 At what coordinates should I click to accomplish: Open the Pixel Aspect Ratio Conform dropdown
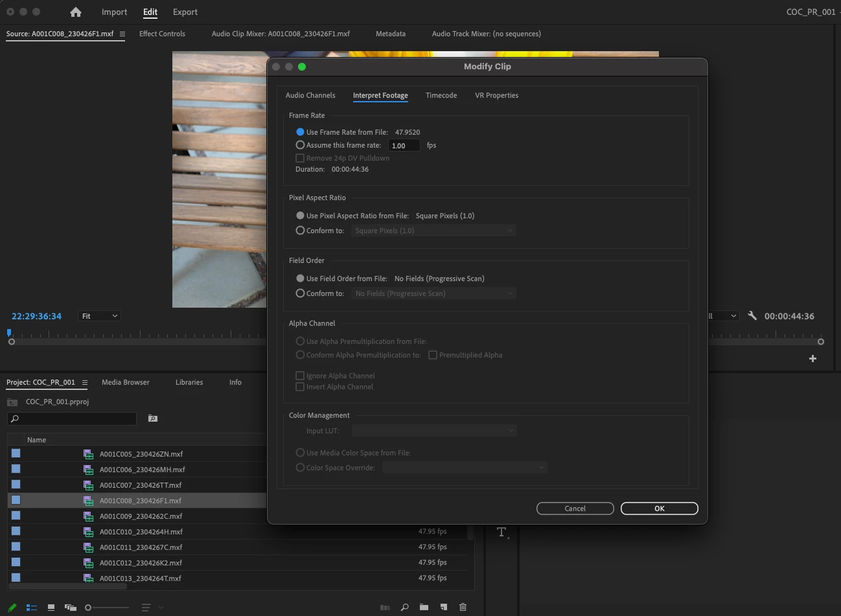pyautogui.click(x=433, y=231)
